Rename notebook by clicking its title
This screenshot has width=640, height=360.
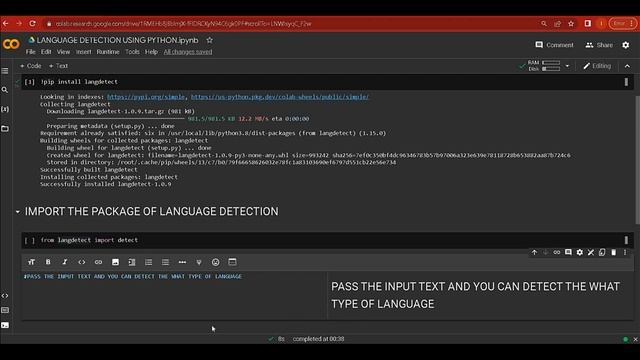coord(118,40)
